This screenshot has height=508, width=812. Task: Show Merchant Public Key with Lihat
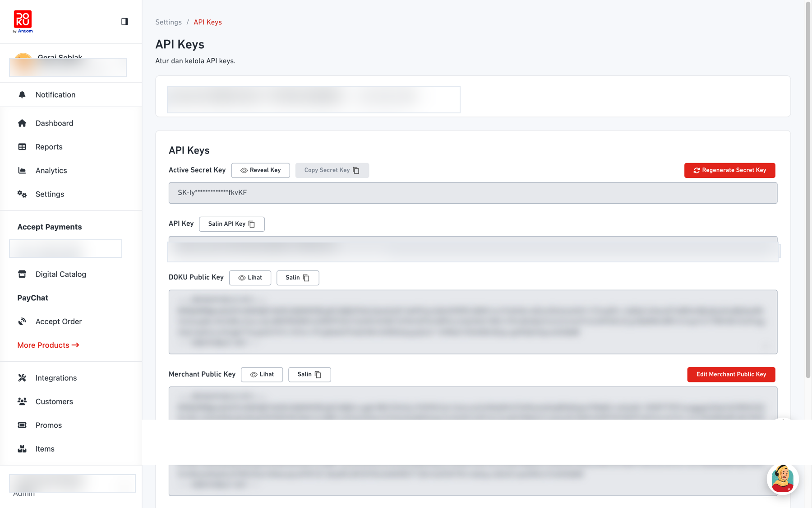(x=262, y=374)
